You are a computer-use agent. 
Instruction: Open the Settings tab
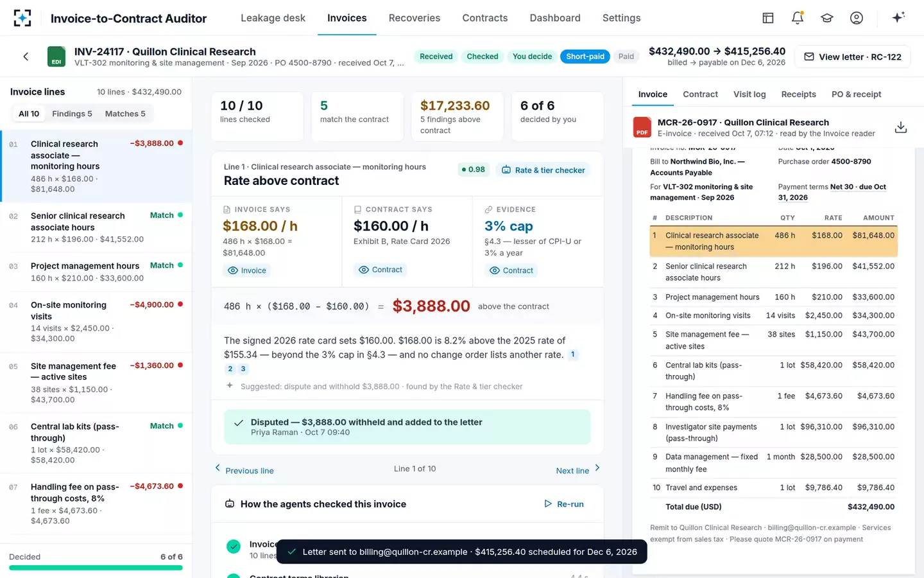click(x=621, y=18)
